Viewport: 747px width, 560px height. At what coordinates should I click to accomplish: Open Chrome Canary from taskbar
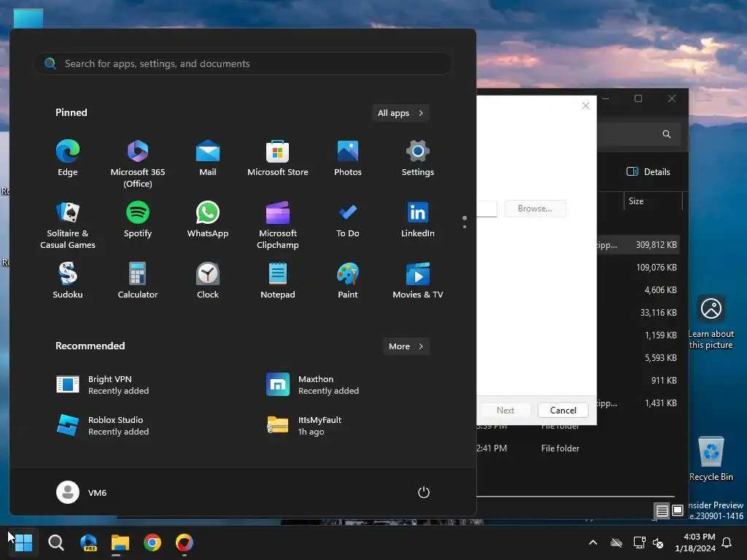coord(185,542)
